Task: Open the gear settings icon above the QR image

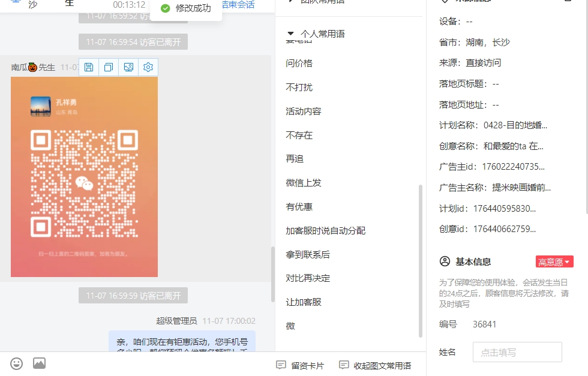Action: click(x=148, y=67)
